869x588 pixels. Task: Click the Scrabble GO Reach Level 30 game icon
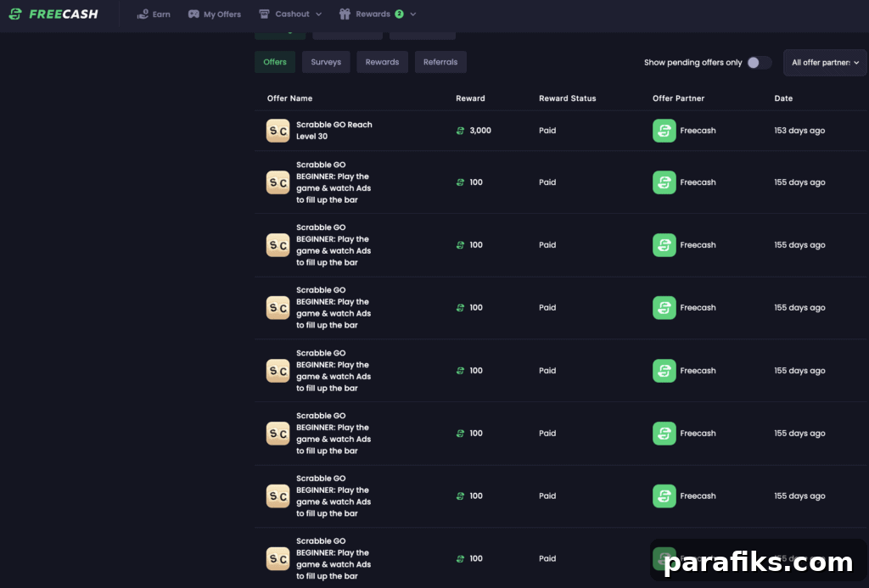pyautogui.click(x=278, y=131)
